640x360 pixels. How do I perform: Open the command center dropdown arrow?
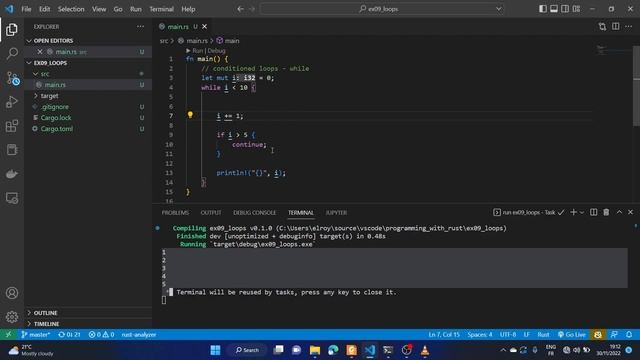pos(498,9)
